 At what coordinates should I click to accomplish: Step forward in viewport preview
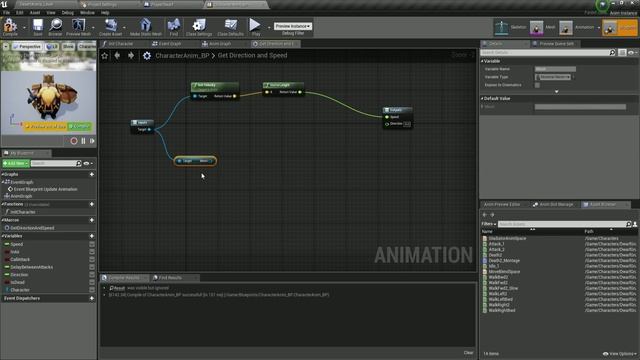tap(92, 141)
